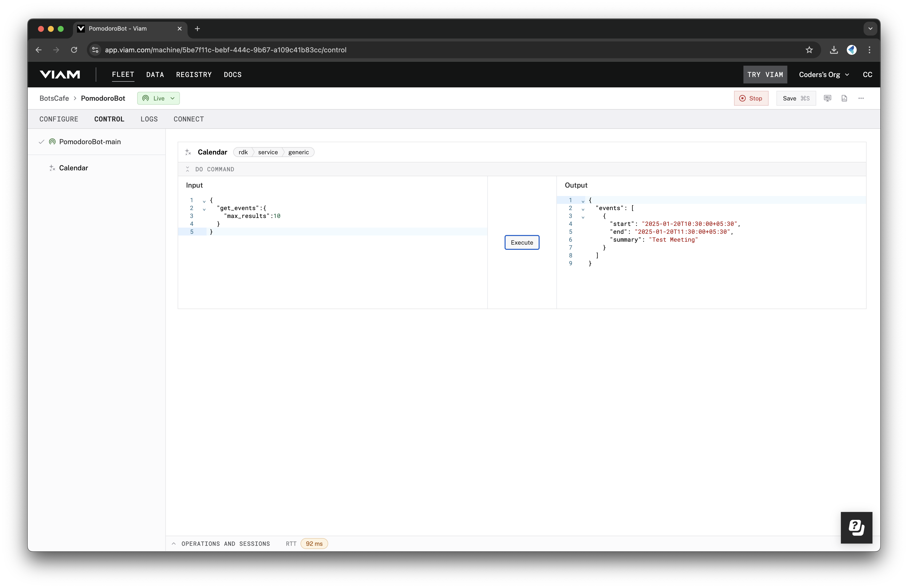Select the LOGS tab
This screenshot has height=588, width=908.
pos(148,119)
